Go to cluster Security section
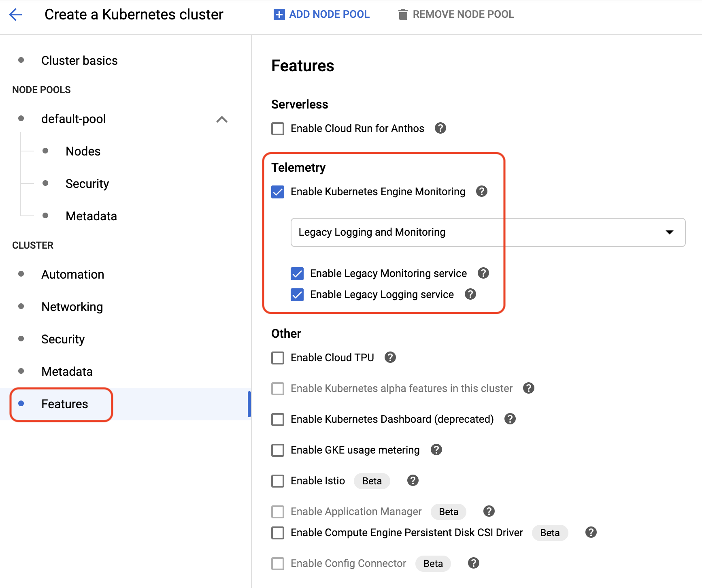 pos(63,339)
